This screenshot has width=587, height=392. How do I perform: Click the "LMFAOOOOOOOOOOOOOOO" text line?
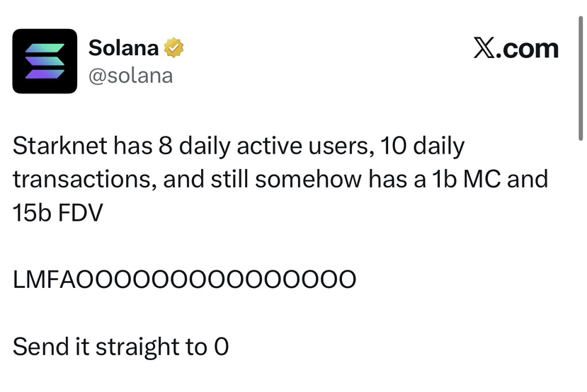tap(184, 279)
